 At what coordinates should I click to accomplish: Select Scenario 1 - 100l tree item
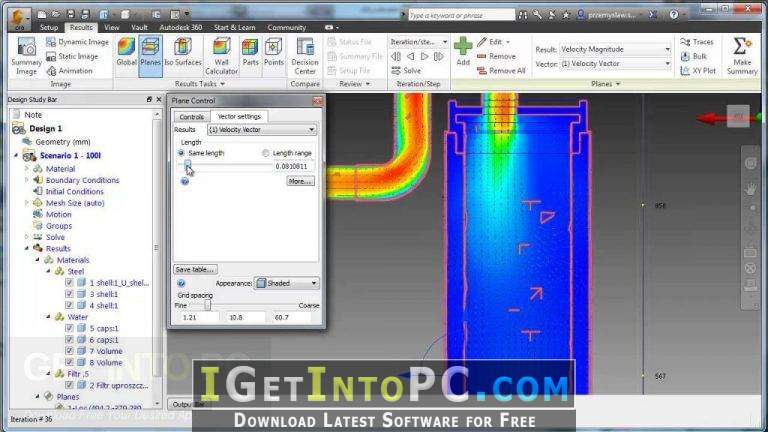pyautogui.click(x=70, y=155)
